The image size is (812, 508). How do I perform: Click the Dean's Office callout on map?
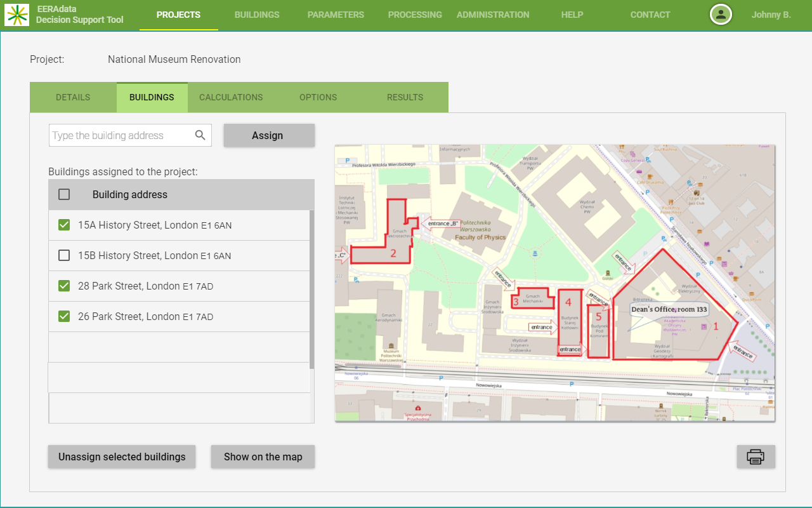(x=669, y=309)
